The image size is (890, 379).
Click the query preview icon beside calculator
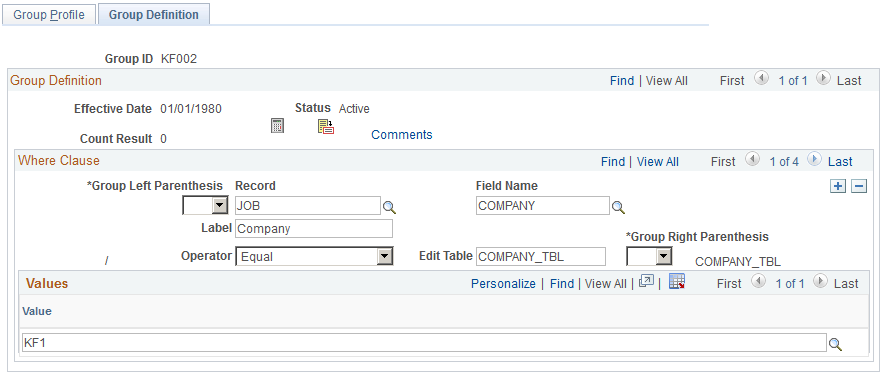point(326,126)
